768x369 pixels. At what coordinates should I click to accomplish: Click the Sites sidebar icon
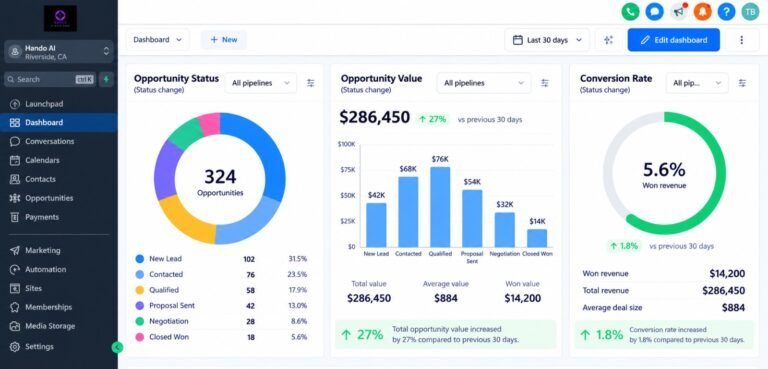(15, 289)
